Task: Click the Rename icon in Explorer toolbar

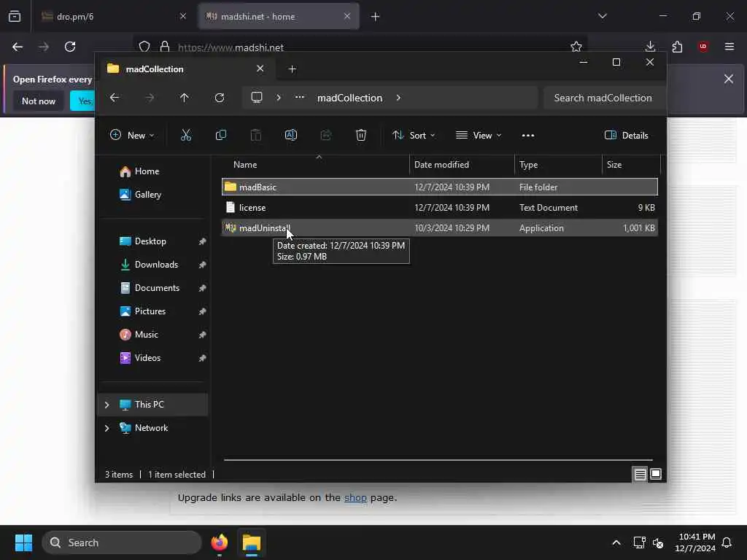Action: (291, 135)
